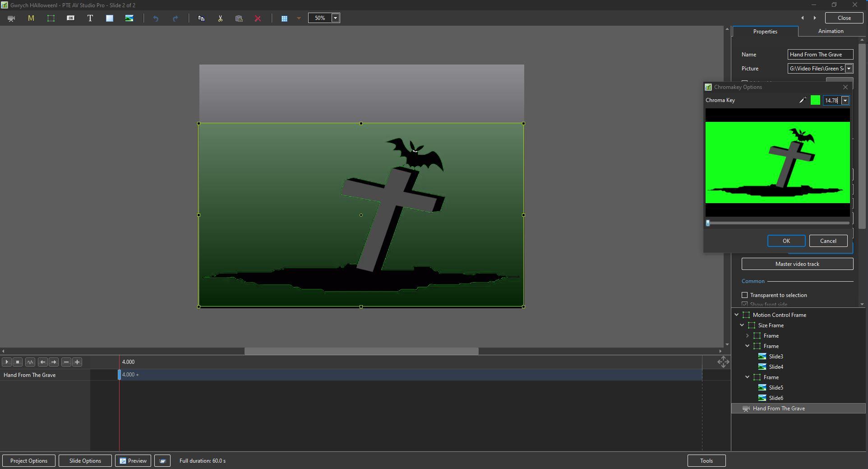Open the 50% zoom dropdown

335,18
